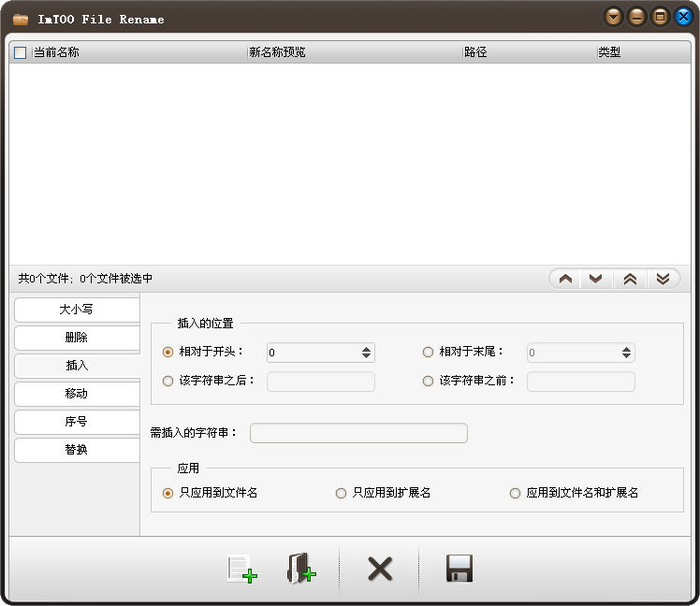700x606 pixels.
Task: Move selected file to top
Action: (x=630, y=280)
